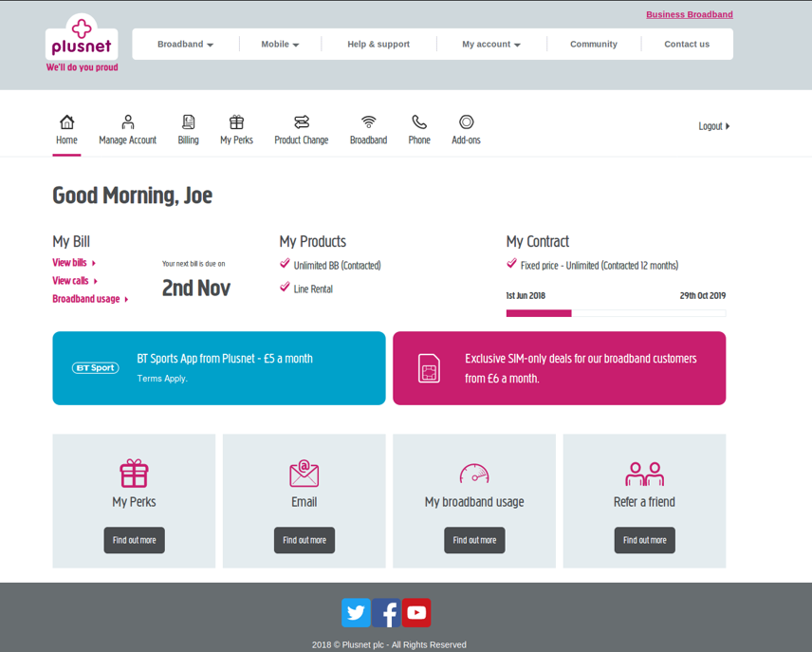Click the Business Broadband link
Viewport: 812px width, 652px height.
[x=689, y=14]
